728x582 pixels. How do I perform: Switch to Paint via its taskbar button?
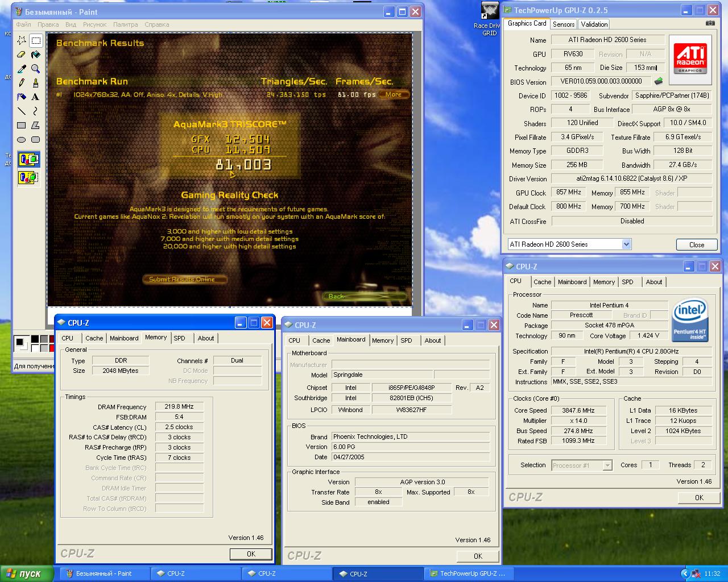point(104,573)
